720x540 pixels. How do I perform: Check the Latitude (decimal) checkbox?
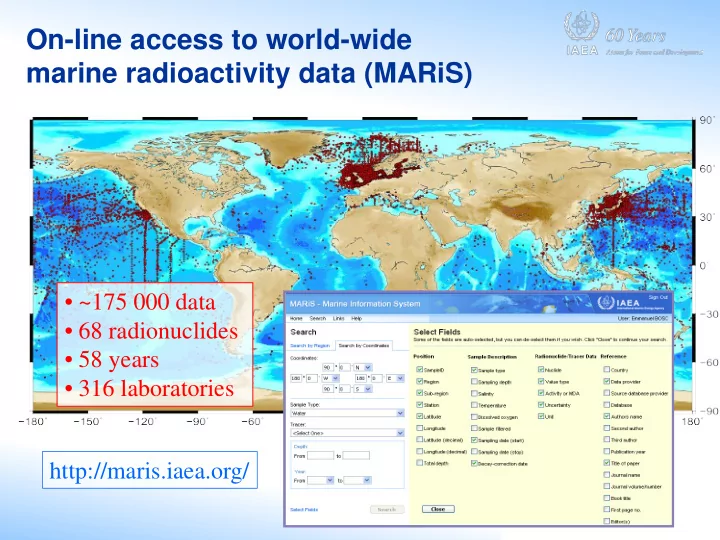tap(419, 439)
